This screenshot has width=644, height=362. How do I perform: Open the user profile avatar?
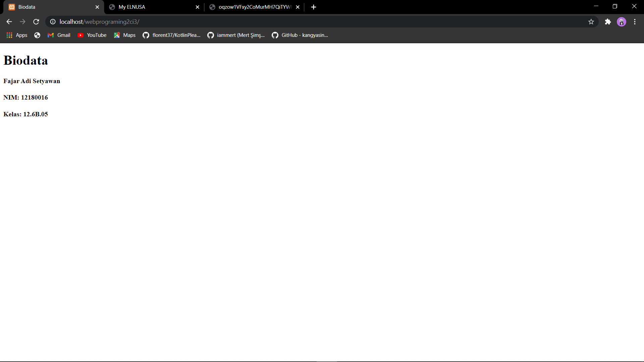(x=622, y=22)
